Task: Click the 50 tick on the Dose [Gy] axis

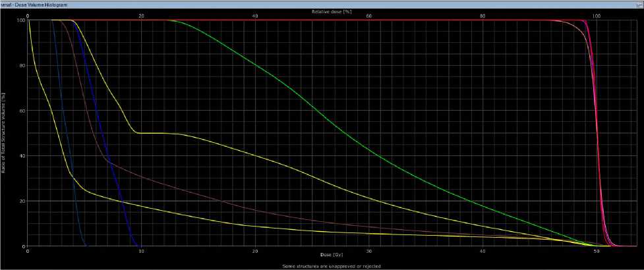Action: click(597, 250)
